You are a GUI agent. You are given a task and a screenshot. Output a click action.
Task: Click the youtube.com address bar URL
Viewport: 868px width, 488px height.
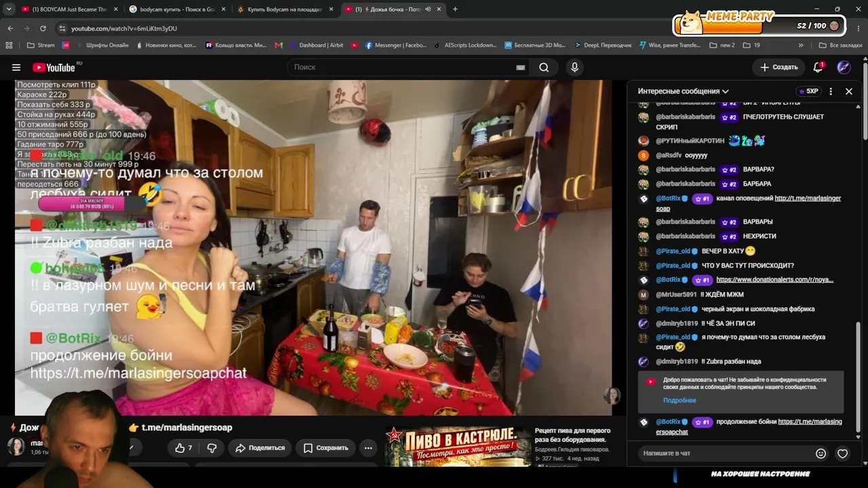[124, 28]
